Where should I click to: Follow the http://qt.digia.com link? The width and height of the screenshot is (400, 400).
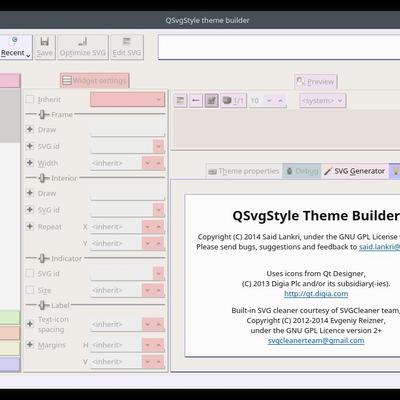click(x=316, y=294)
